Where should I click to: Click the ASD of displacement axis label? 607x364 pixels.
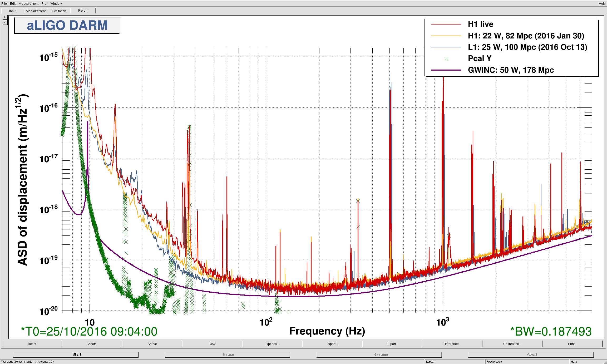[23, 180]
